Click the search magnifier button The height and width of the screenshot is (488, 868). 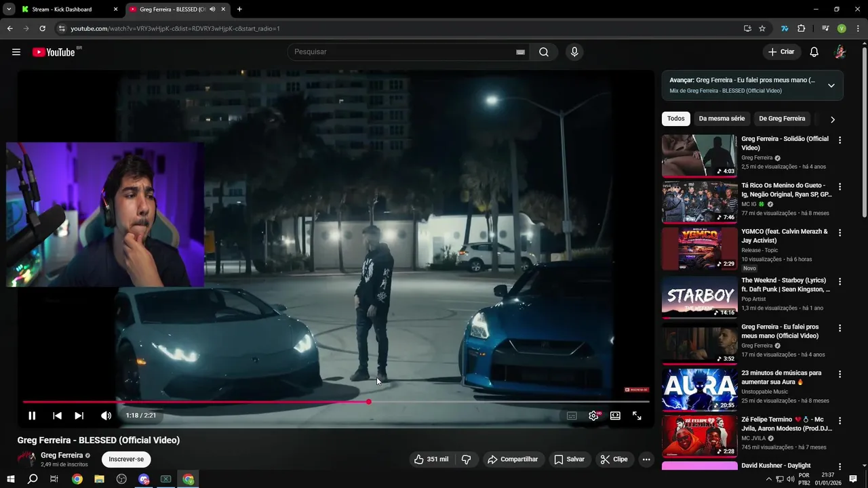click(x=544, y=52)
